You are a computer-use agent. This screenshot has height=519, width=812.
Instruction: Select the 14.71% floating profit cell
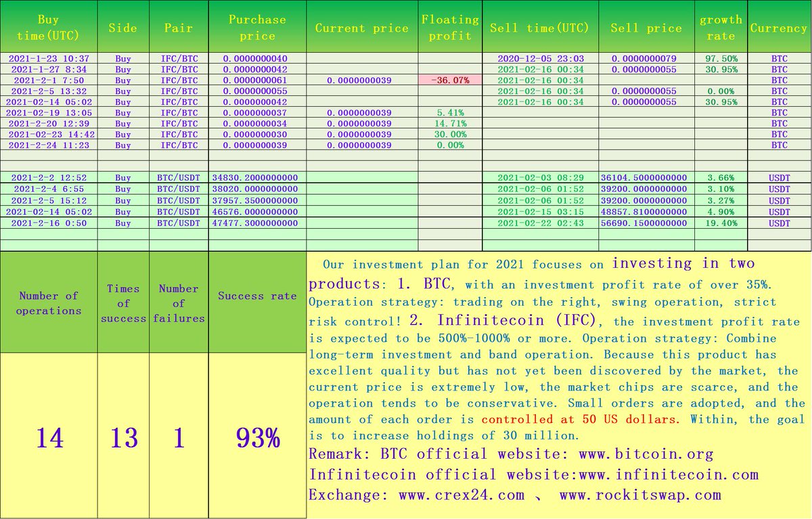point(450,123)
